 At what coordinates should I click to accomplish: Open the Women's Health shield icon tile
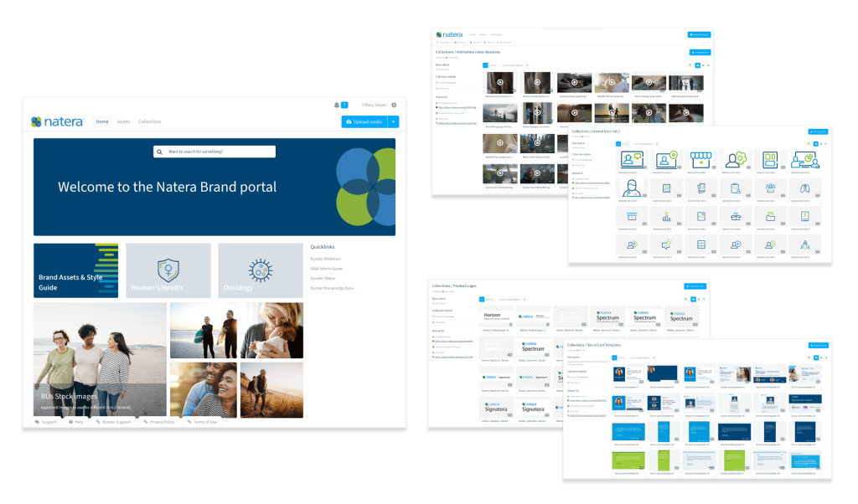(168, 270)
